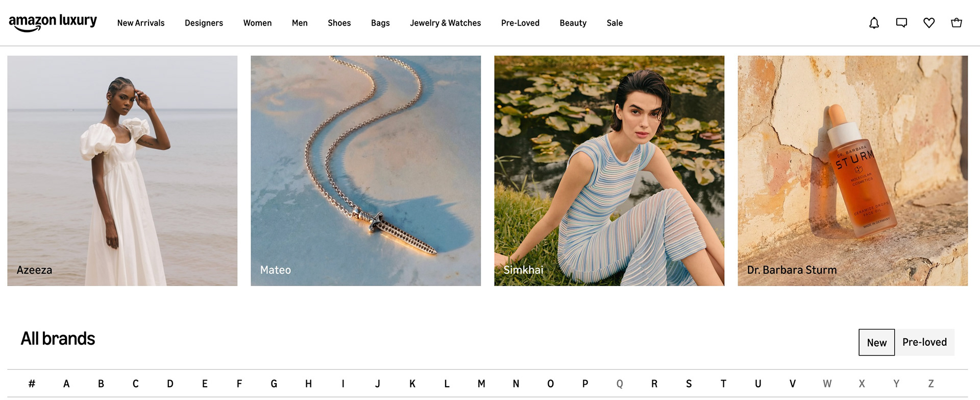
Task: Jump to brands starting with O
Action: coord(551,384)
